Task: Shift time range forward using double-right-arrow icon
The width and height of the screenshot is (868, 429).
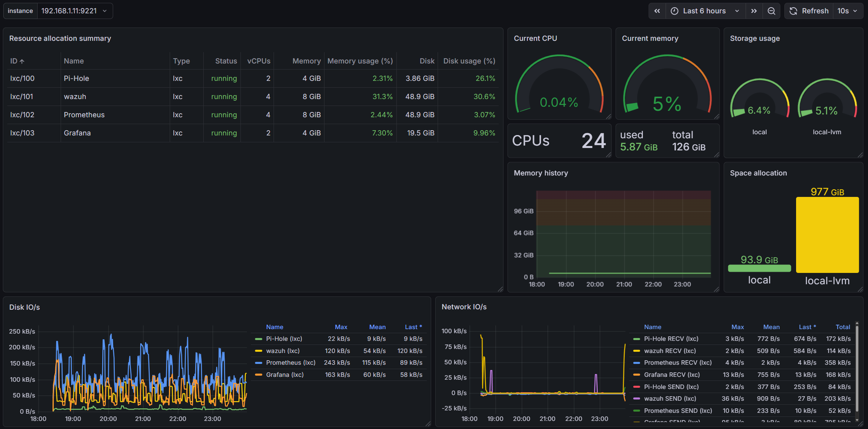Action: coord(754,11)
